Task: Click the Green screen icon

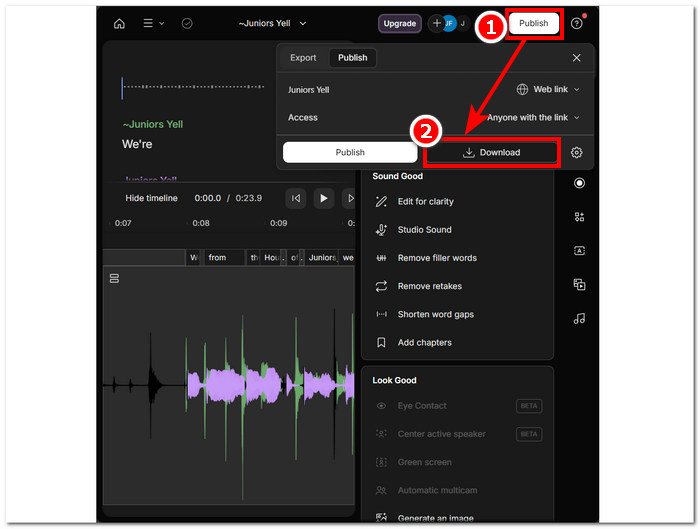Action: [x=381, y=462]
